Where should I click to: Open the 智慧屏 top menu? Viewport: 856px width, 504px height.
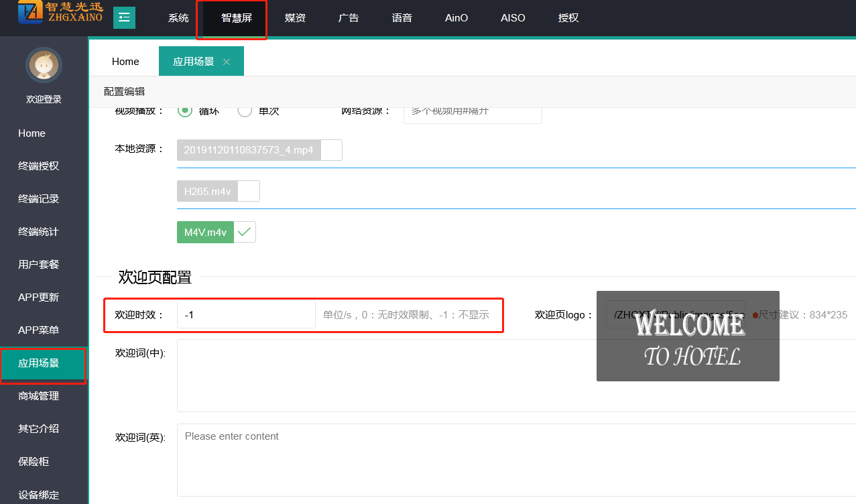[x=237, y=18]
